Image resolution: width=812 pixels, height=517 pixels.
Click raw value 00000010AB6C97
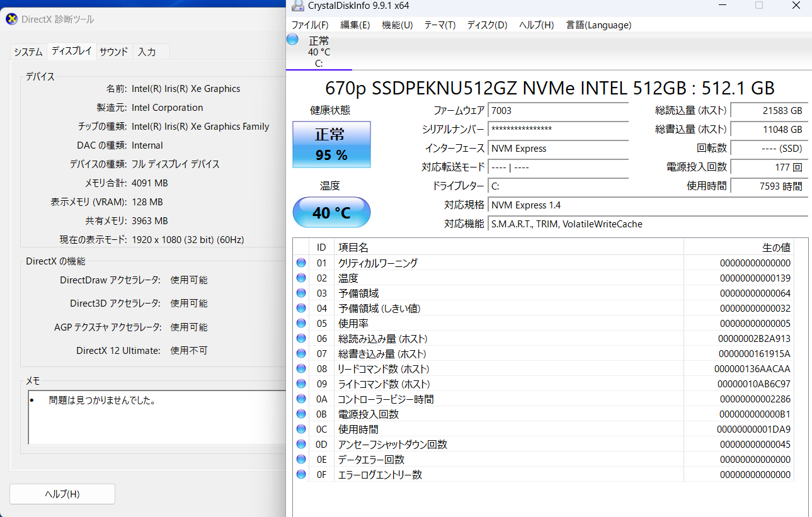754,384
